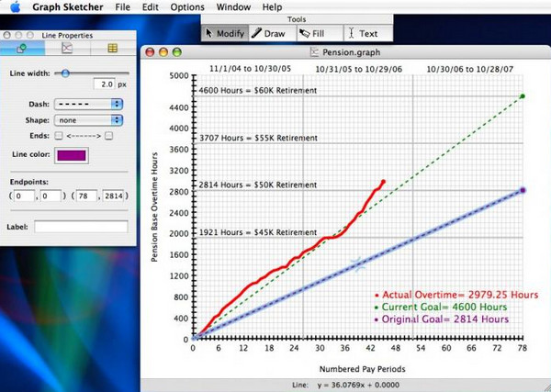Open the Dash style dropdown

click(88, 104)
